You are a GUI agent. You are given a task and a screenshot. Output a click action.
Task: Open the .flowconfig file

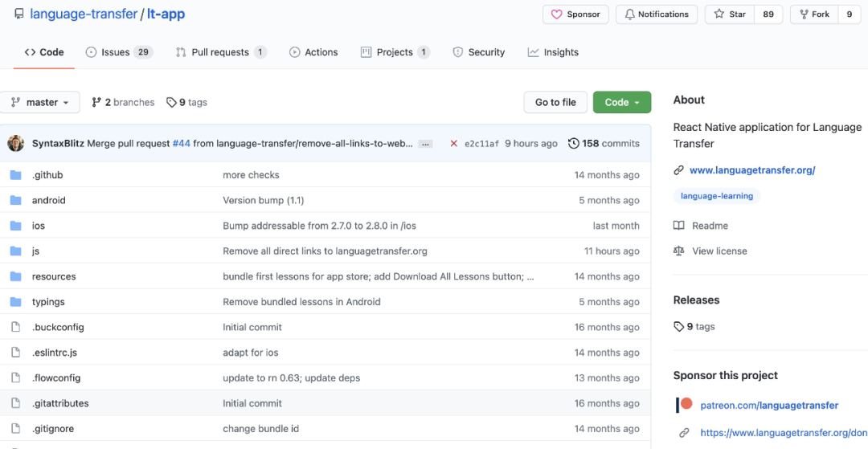pos(56,378)
